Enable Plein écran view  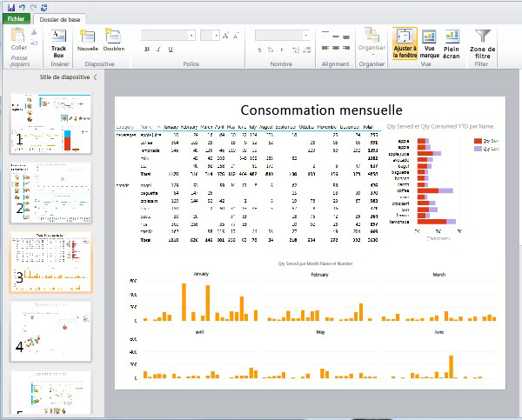coord(452,42)
